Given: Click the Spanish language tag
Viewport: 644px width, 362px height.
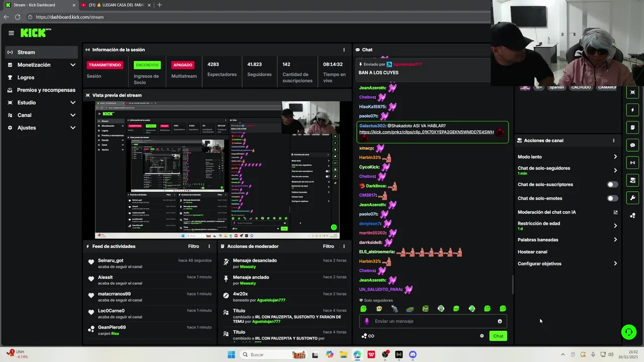Looking at the screenshot, I should pyautogui.click(x=556, y=87).
